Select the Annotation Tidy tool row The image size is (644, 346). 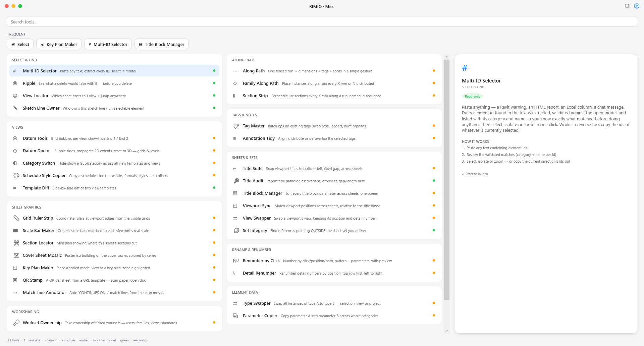334,138
